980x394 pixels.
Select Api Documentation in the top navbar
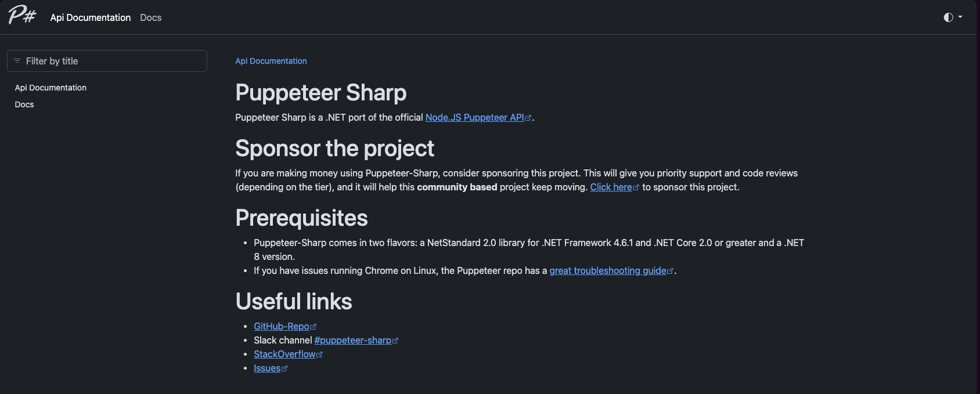pyautogui.click(x=90, y=17)
